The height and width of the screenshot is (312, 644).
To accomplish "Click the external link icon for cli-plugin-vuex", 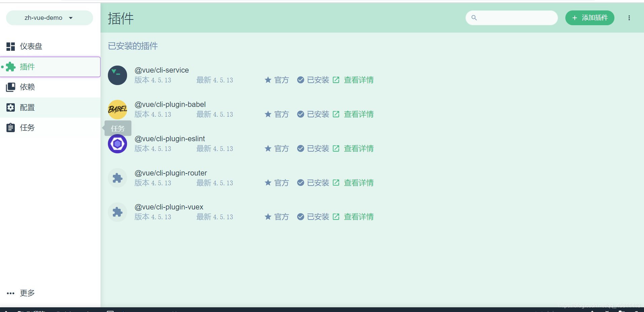I will tap(336, 217).
